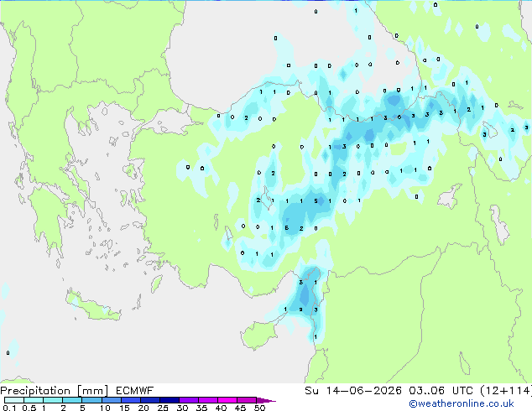Click the '(12+114)' forecast run text
Screen dimensions: 532x411
[x=506, y=391]
